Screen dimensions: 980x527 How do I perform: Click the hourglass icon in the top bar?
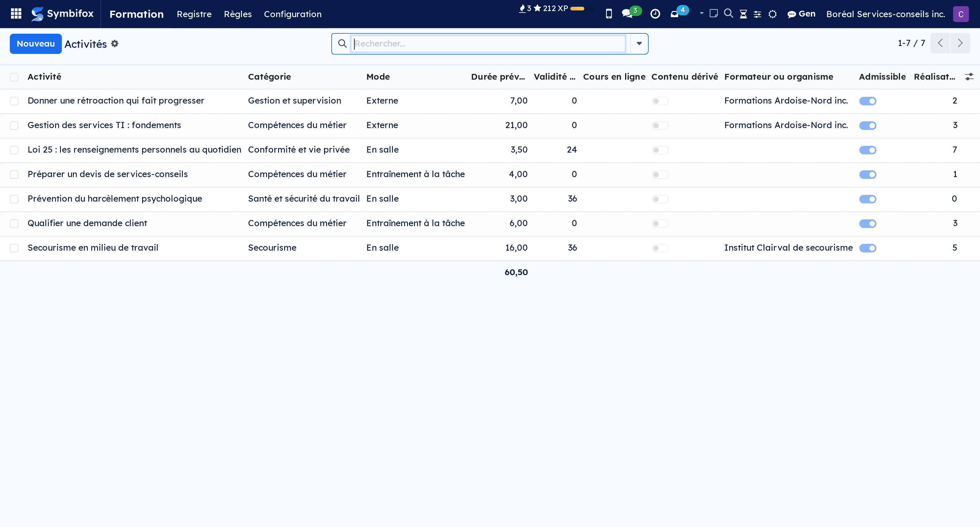[x=743, y=14]
